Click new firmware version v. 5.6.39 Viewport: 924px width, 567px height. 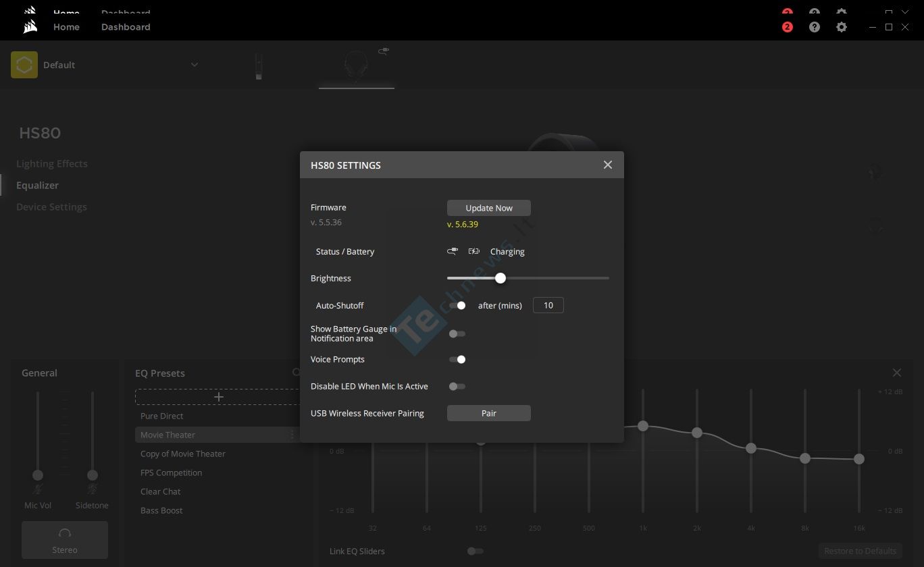coord(463,224)
